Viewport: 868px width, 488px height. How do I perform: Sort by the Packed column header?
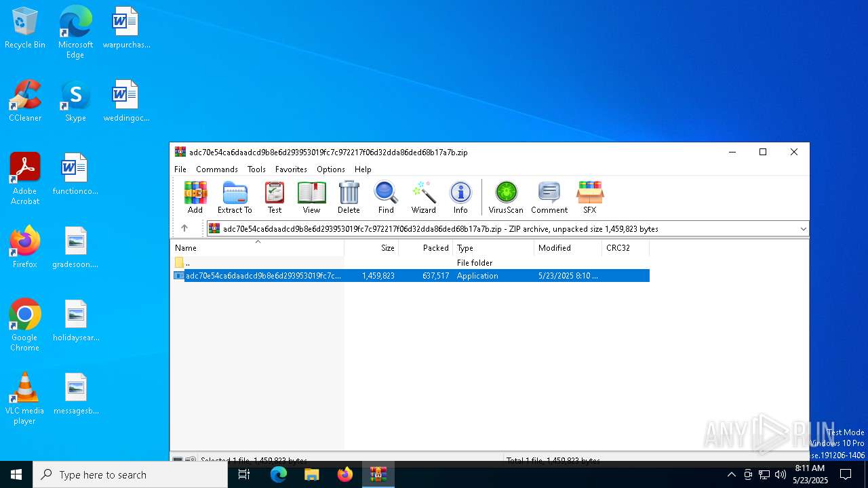(426, 248)
